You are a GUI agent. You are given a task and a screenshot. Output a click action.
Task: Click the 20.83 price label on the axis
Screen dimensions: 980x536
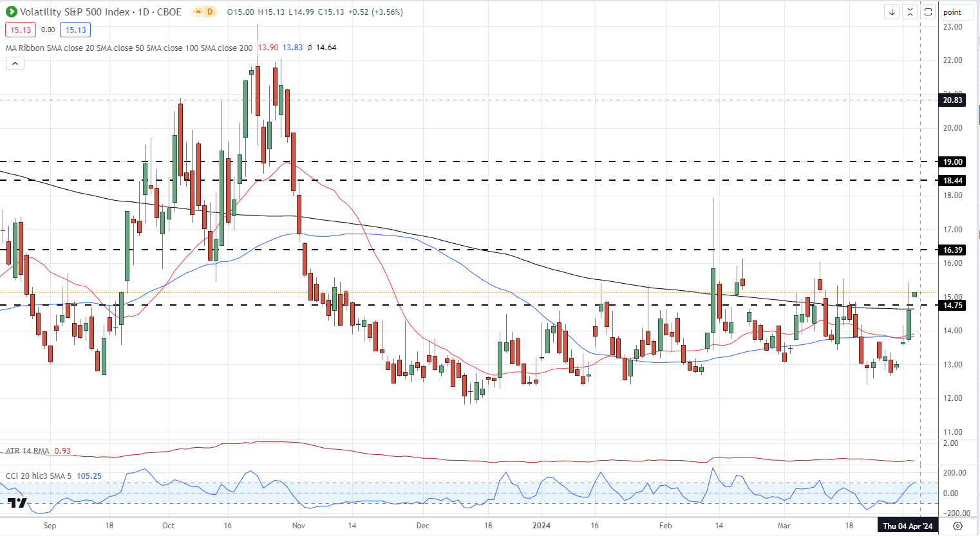952,100
